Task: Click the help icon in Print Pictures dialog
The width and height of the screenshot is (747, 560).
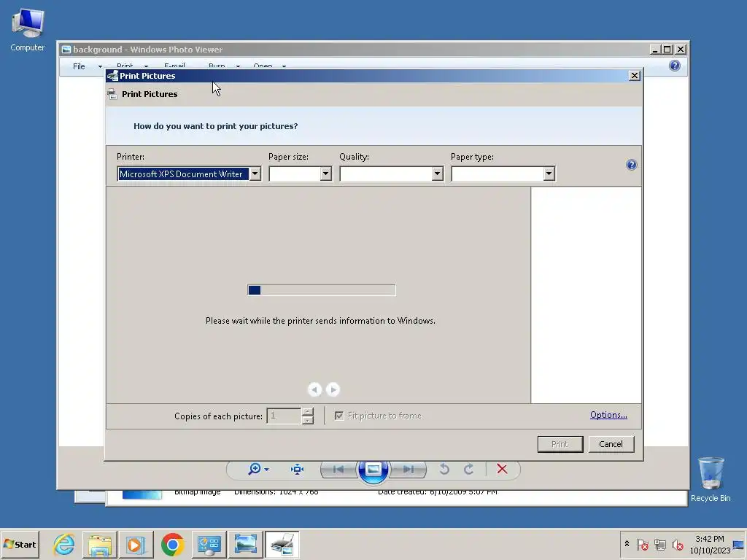Action: point(631,165)
